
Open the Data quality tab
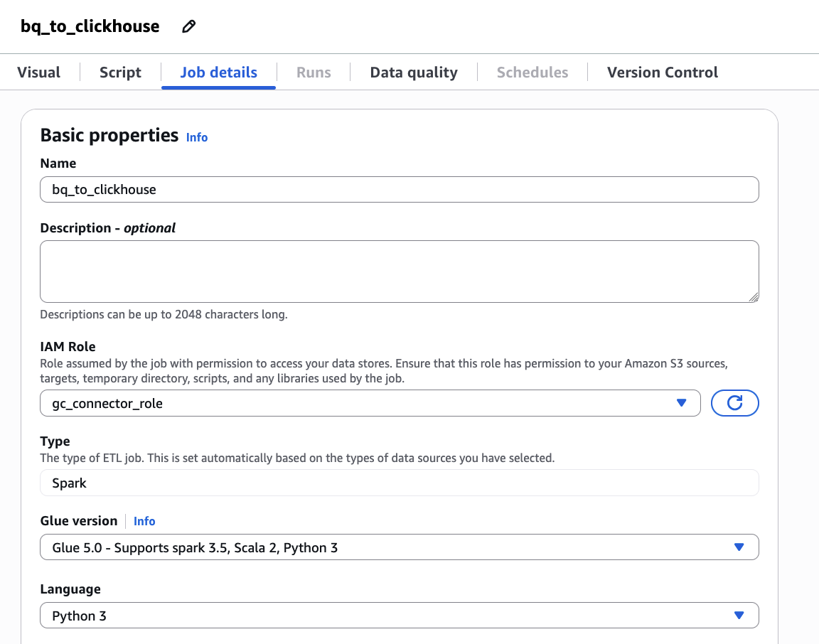point(414,73)
